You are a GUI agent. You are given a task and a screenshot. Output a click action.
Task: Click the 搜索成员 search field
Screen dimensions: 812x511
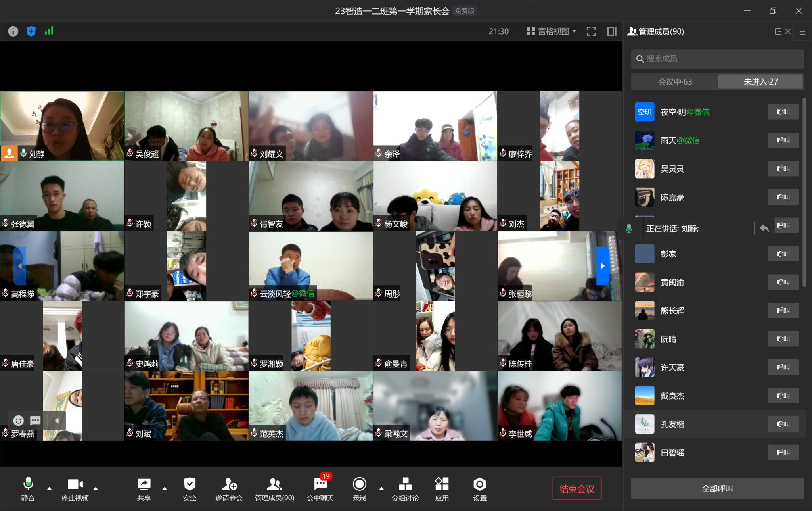(x=717, y=59)
